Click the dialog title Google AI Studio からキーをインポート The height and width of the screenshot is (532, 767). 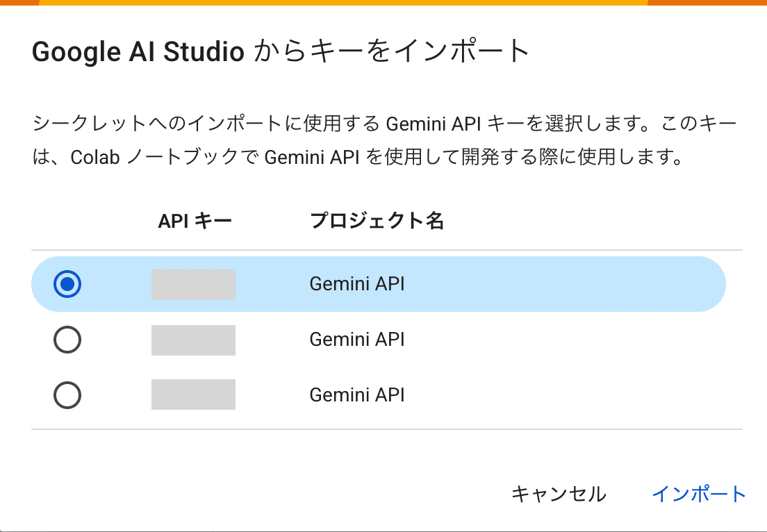point(280,51)
